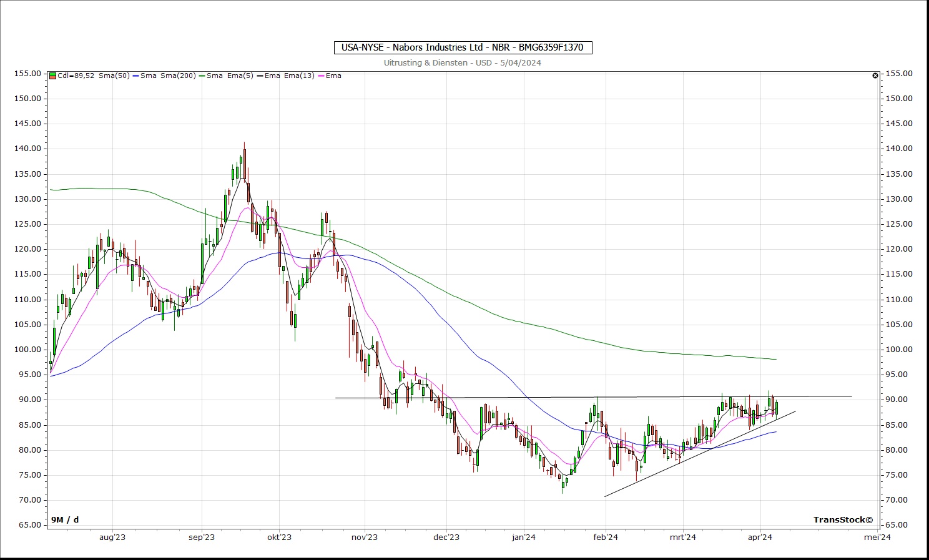Click the 'Uitrusting & Diensten - USD' subtitle
Viewport: 929px width, 560px height.
click(462, 62)
